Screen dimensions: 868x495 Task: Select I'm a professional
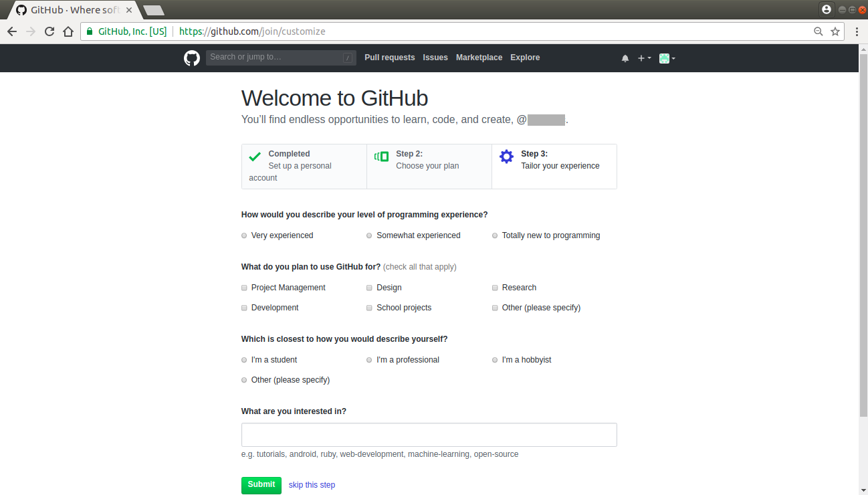coord(369,360)
